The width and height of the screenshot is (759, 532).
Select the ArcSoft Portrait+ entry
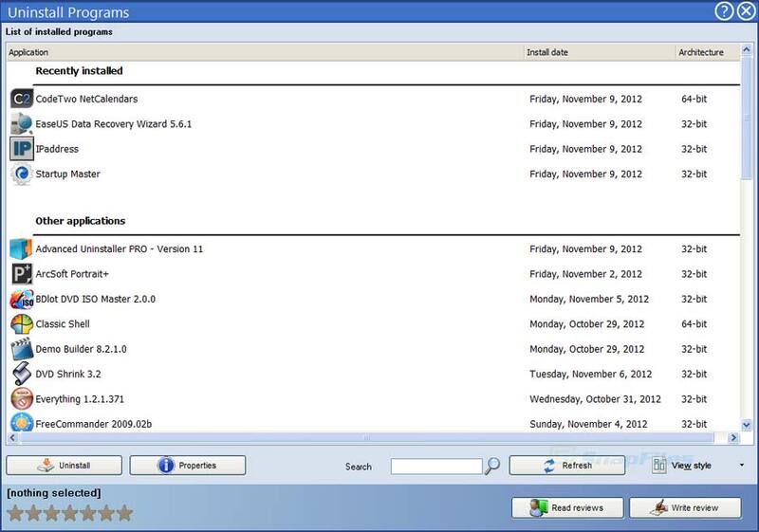[72, 274]
